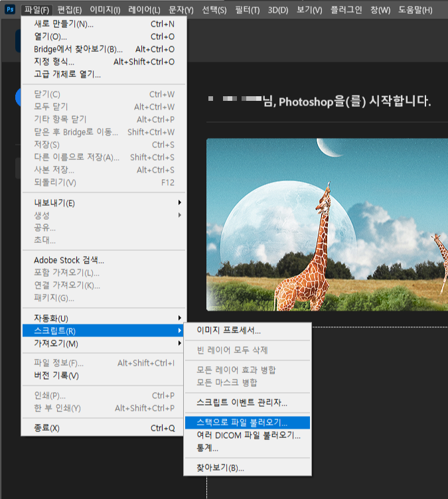The image size is (448, 499).
Task: Expand the 자동화(U) submenu
Action: point(104,318)
